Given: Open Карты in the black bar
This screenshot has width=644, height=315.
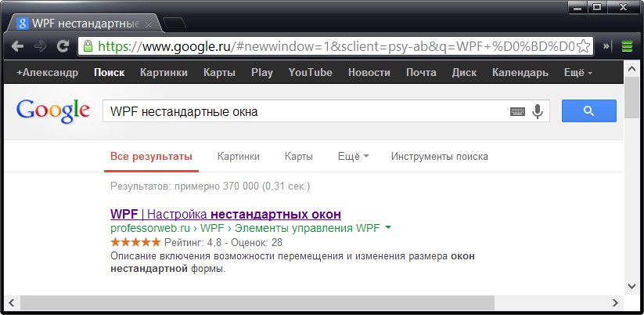Looking at the screenshot, I should click(x=219, y=72).
